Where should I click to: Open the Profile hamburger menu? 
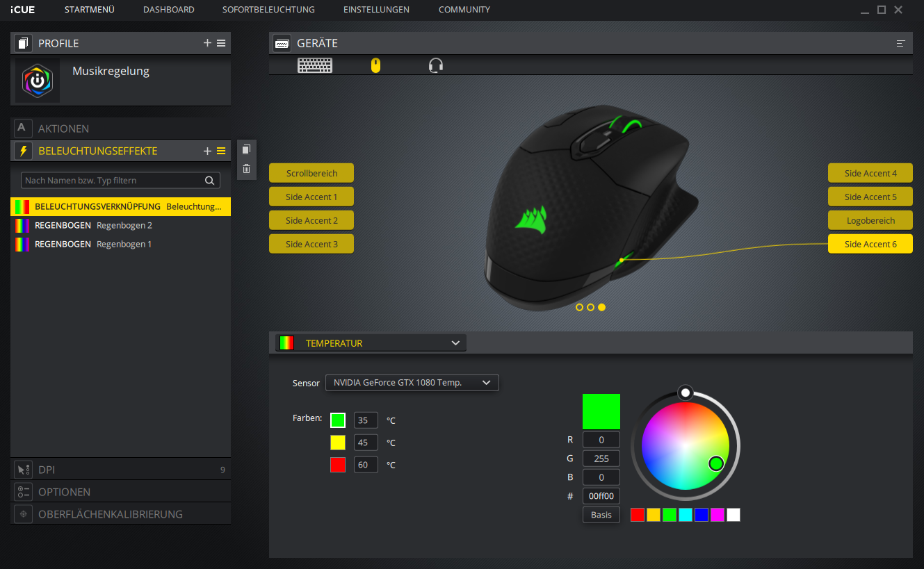221,43
